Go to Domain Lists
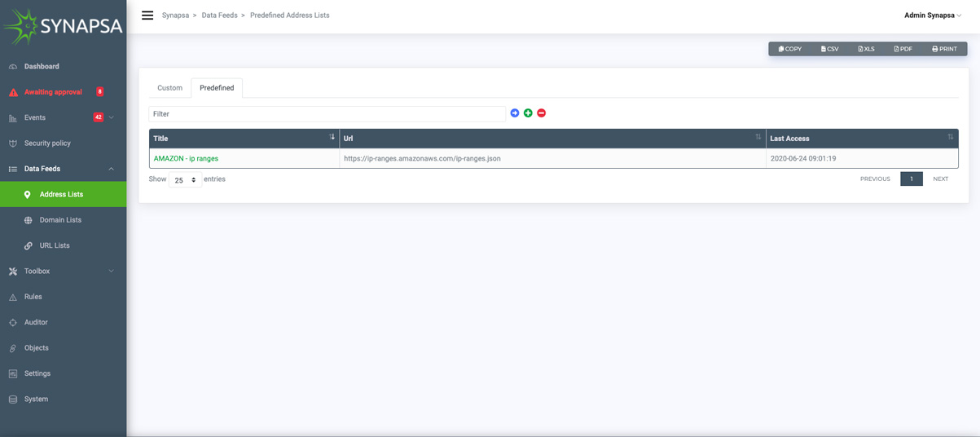The height and width of the screenshot is (437, 980). (60, 220)
